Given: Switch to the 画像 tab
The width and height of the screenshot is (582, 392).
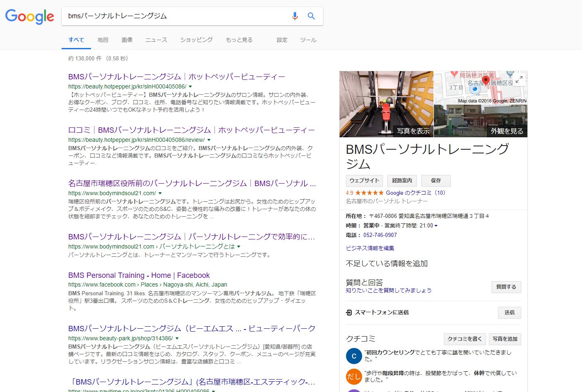Looking at the screenshot, I should click(x=127, y=40).
